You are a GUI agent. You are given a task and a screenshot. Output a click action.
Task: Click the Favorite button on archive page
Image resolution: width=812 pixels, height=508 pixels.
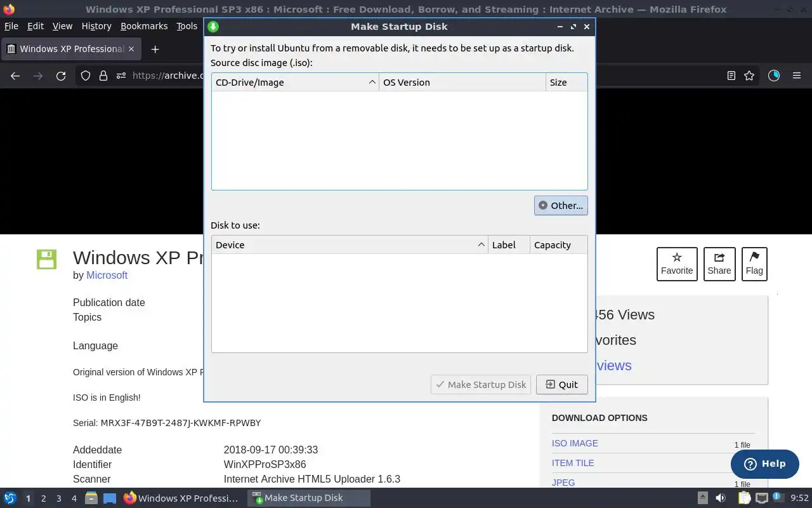coord(677,264)
